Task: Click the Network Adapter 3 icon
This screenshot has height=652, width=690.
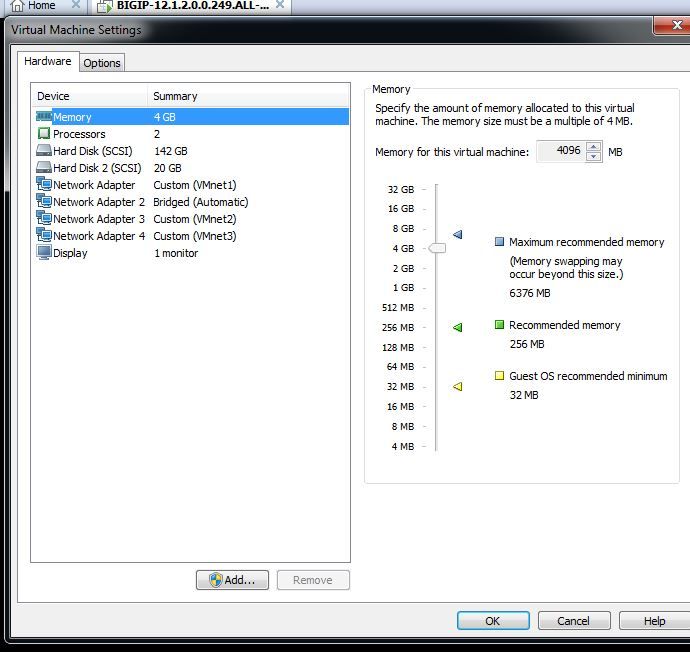Action: 44,218
